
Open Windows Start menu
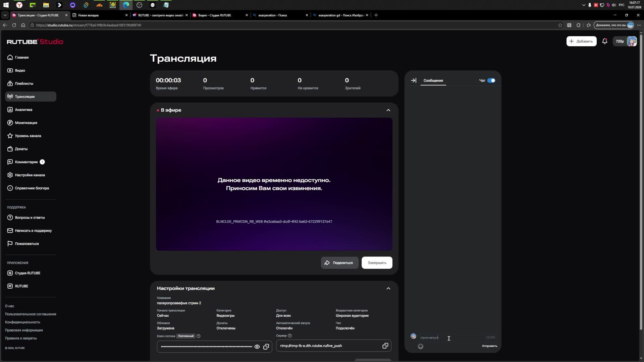(6, 5)
